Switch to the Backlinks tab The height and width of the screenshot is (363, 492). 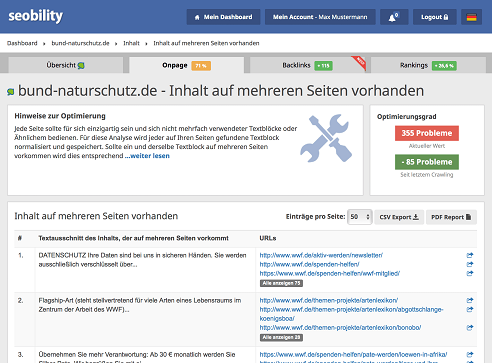tap(307, 65)
